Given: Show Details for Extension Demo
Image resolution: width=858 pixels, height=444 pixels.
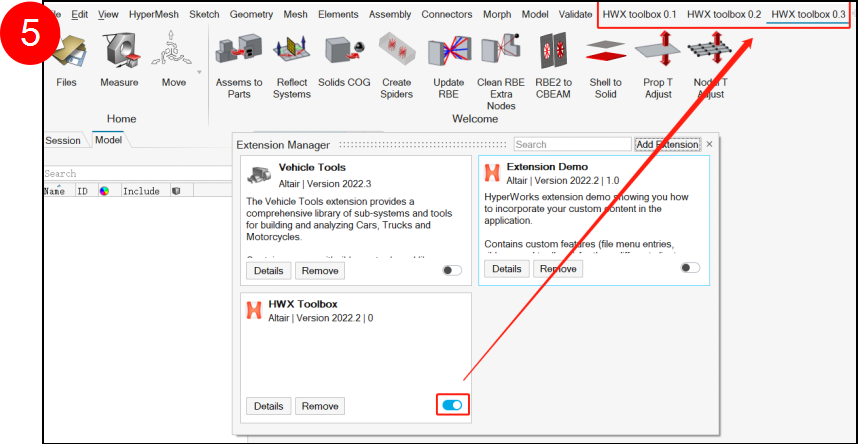Looking at the screenshot, I should (507, 269).
